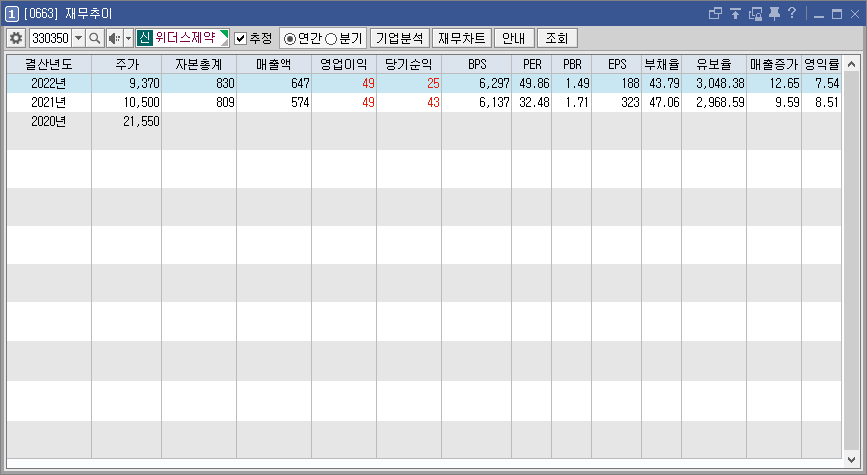867x475 pixels.
Task: Click the always-on-top arrow icon
Action: 735,13
